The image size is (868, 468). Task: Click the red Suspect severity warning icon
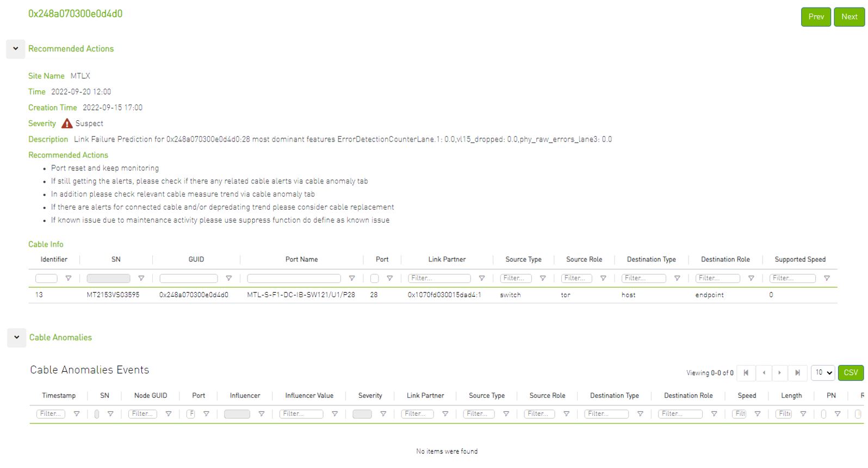point(67,124)
